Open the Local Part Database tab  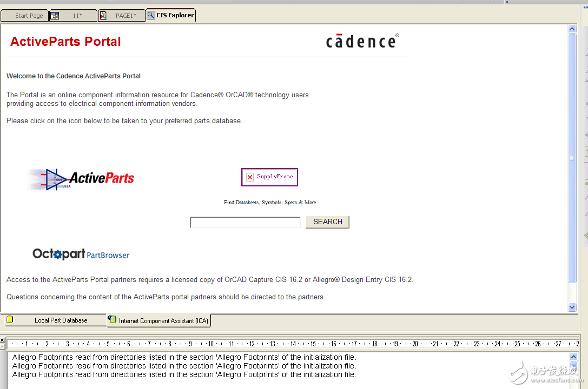(x=56, y=320)
